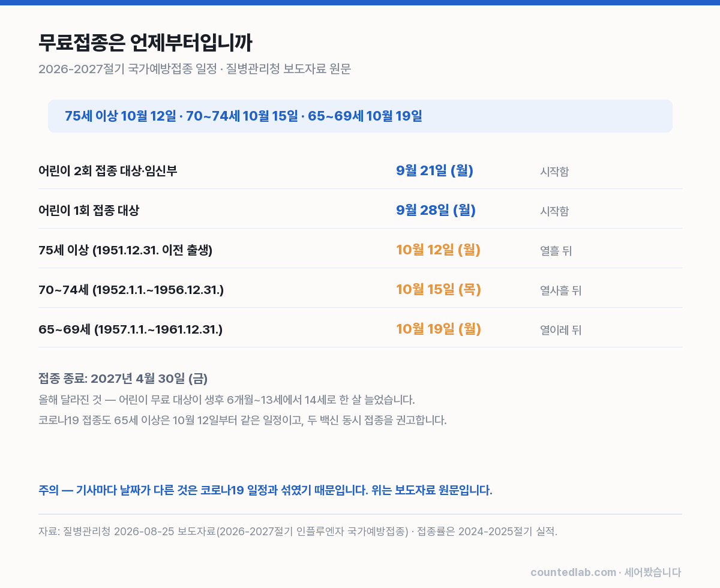Click the orange date 10월 19일 (월)

pyautogui.click(x=439, y=329)
